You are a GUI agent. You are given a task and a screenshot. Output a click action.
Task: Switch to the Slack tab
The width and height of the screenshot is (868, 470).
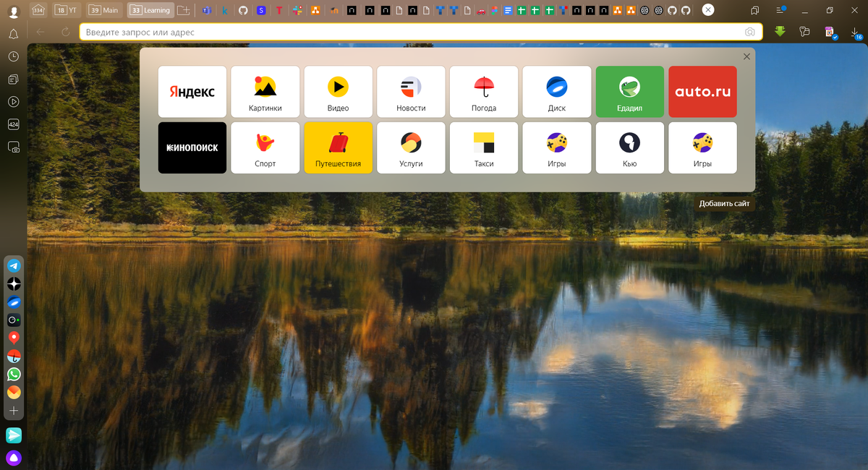point(297,11)
